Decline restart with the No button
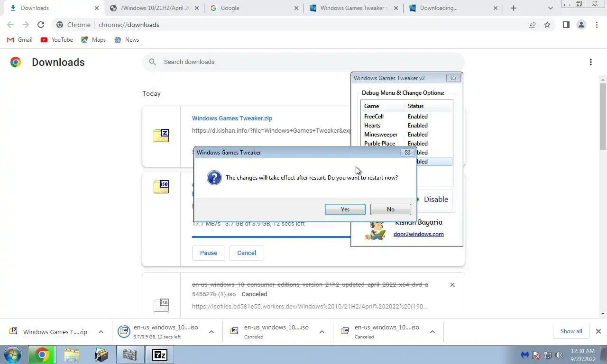607x364 pixels. coord(390,209)
